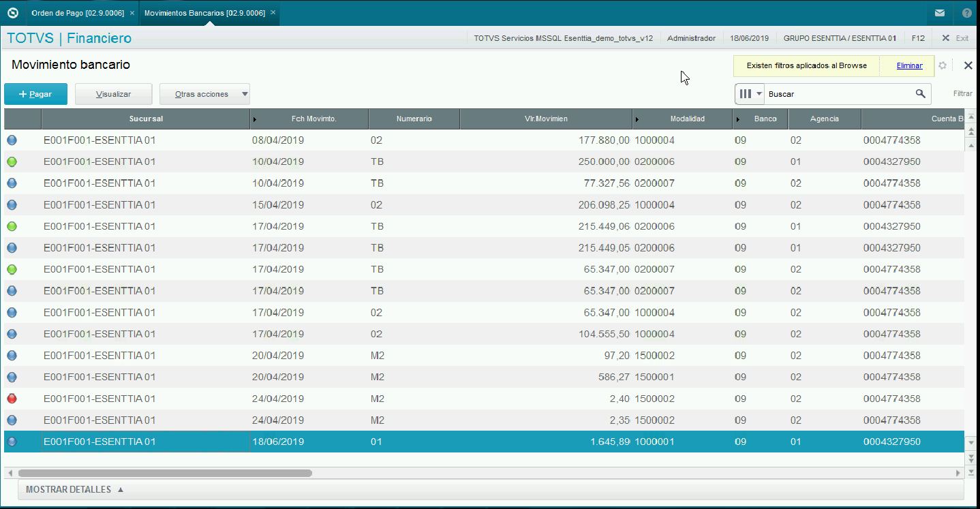This screenshot has height=509, width=980.
Task: Click the F12 button in the header
Action: 918,38
